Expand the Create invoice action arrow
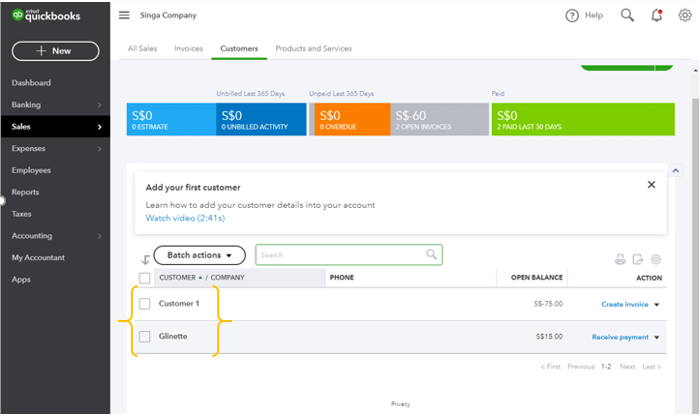The image size is (700, 417). pos(657,304)
